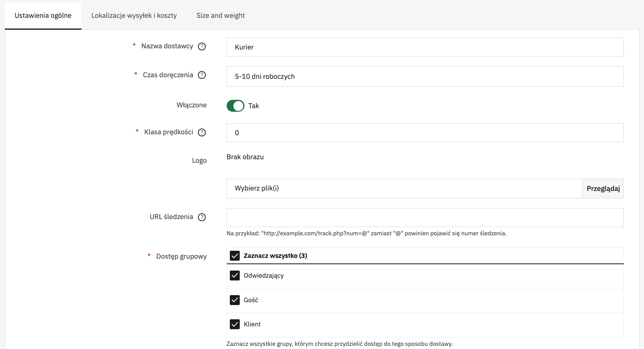Open the Size and weight tab
This screenshot has height=349, width=644.
221,15
